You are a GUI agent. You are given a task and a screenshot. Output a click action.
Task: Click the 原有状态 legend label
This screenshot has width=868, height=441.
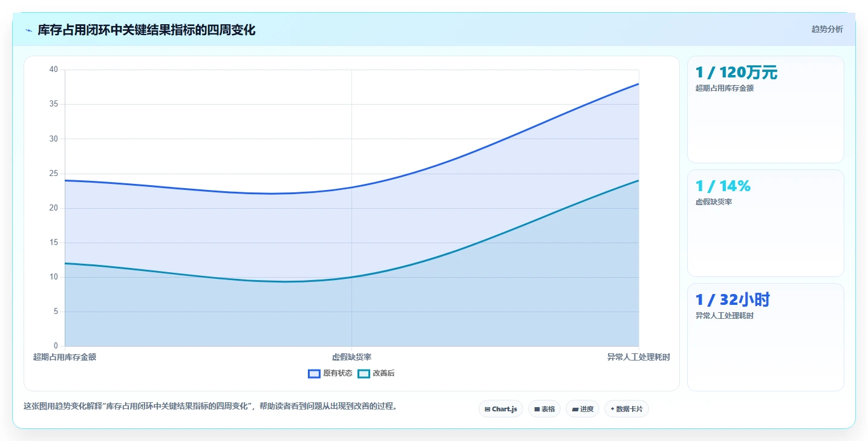click(x=338, y=373)
